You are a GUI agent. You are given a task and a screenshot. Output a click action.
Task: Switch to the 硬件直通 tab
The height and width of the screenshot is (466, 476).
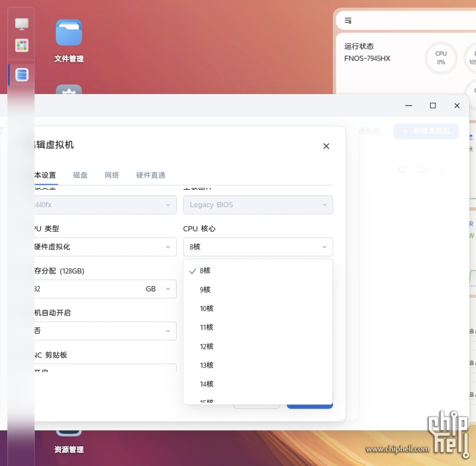[x=151, y=175]
